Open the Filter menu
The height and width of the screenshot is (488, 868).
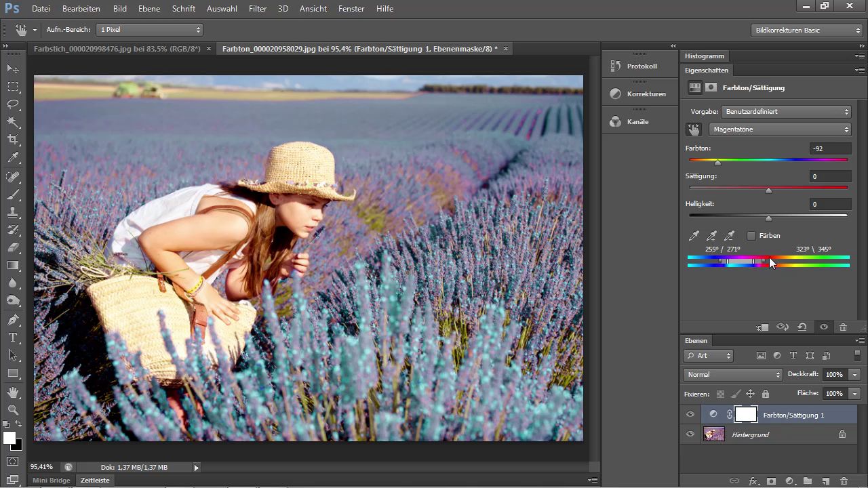click(257, 9)
